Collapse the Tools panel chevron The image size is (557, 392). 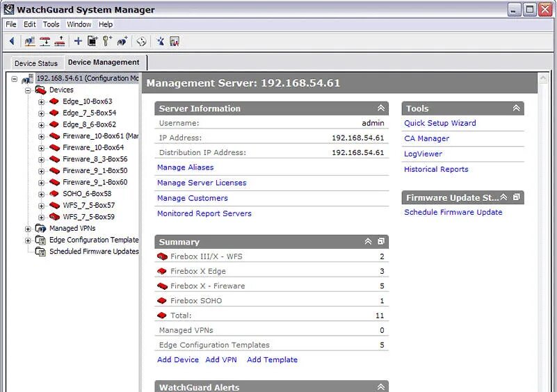click(516, 108)
